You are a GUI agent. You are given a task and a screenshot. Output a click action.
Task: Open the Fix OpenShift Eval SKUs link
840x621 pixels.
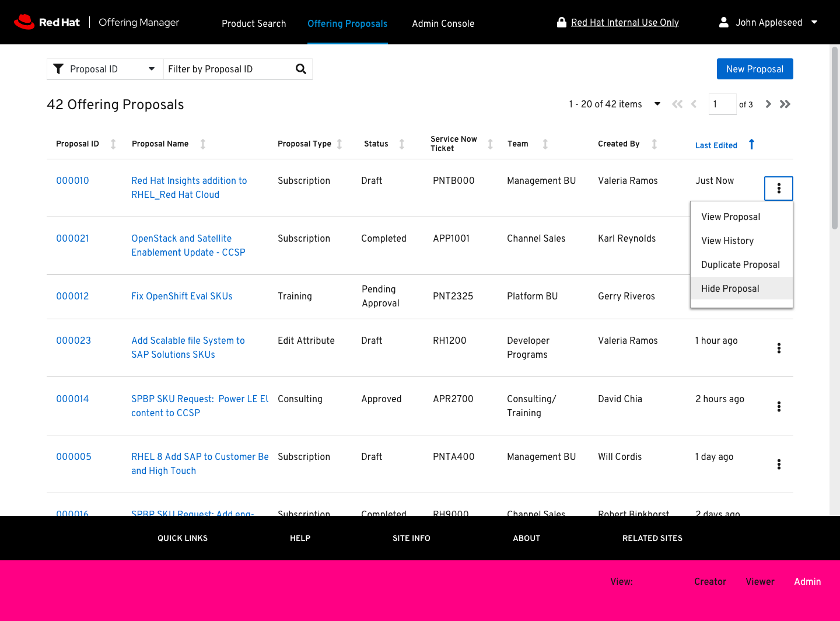(x=182, y=296)
